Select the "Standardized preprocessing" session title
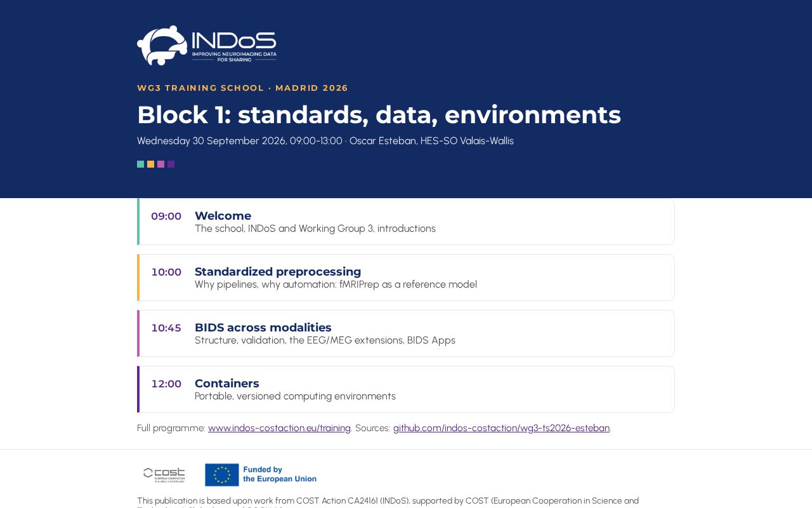This screenshot has height=508, width=812. click(x=278, y=272)
